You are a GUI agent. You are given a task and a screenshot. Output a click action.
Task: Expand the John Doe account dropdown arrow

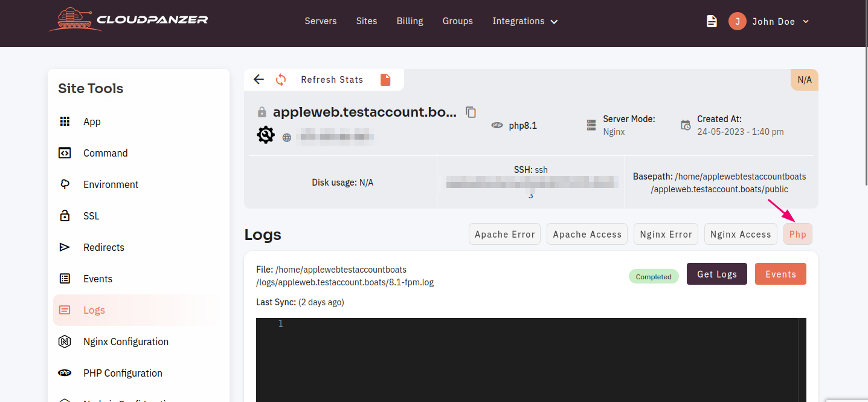coord(805,22)
